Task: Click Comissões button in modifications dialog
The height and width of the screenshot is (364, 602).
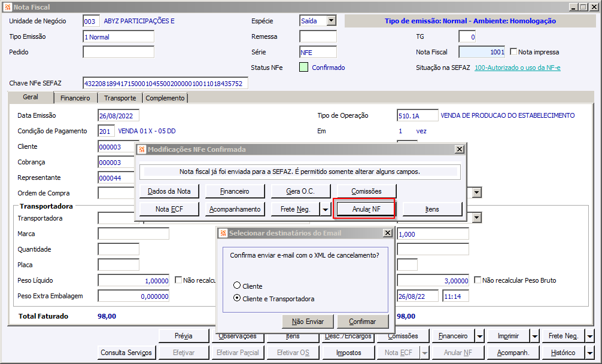Action: pos(367,191)
